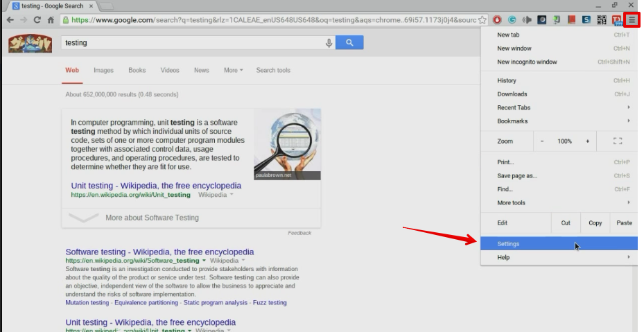Open the Fuzz testing sublink
Image resolution: width=644 pixels, height=332 pixels.
pyautogui.click(x=270, y=303)
